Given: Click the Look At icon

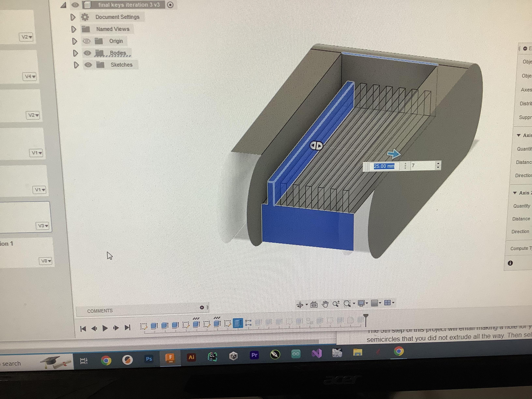Looking at the screenshot, I should (314, 305).
